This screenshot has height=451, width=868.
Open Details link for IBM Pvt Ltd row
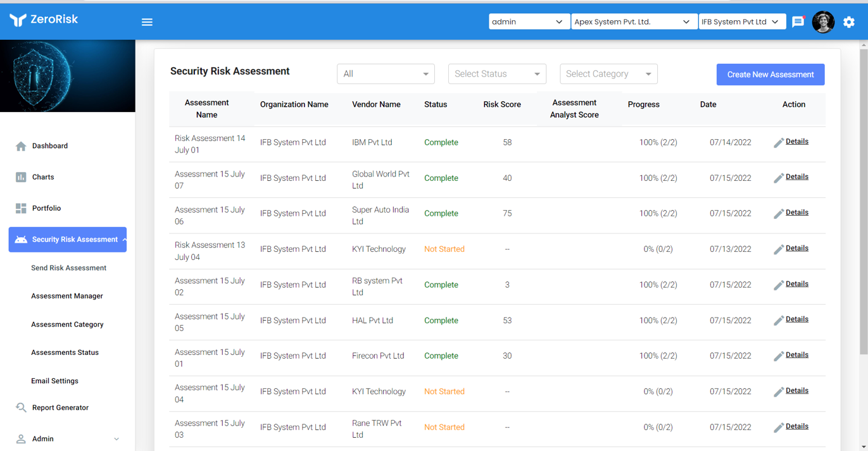[797, 142]
